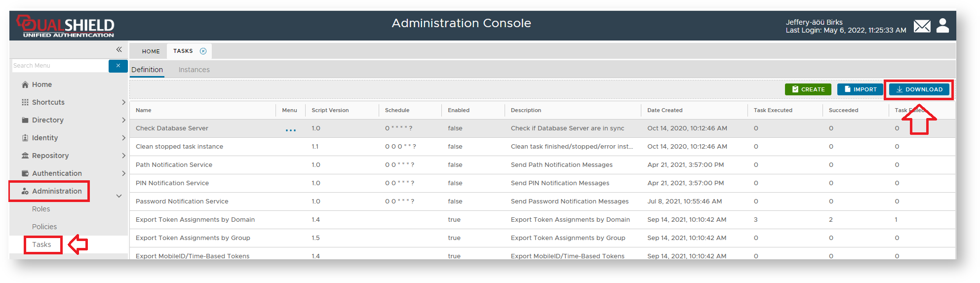Click the DualShield logo
This screenshot has height=283, width=980.
66,26
